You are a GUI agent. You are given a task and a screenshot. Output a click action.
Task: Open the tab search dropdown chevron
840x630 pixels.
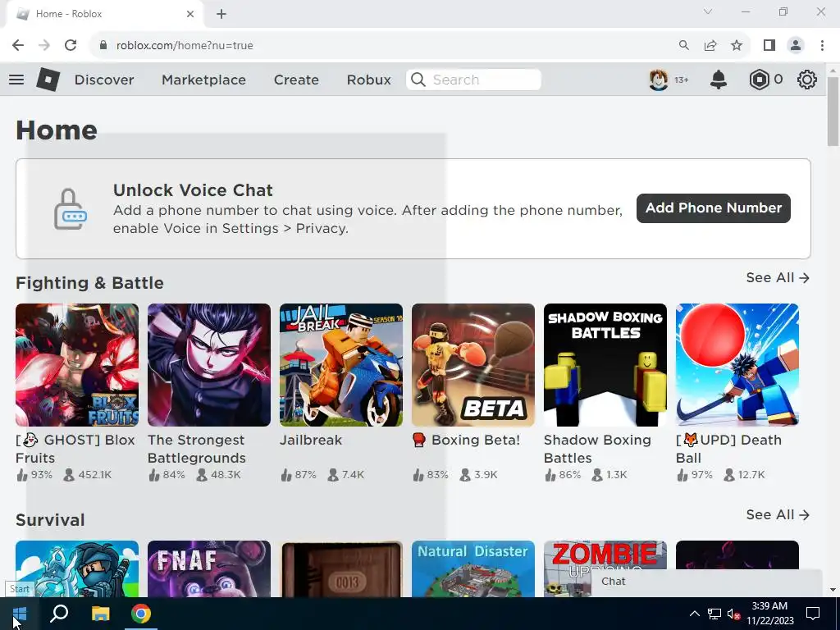[x=708, y=11]
